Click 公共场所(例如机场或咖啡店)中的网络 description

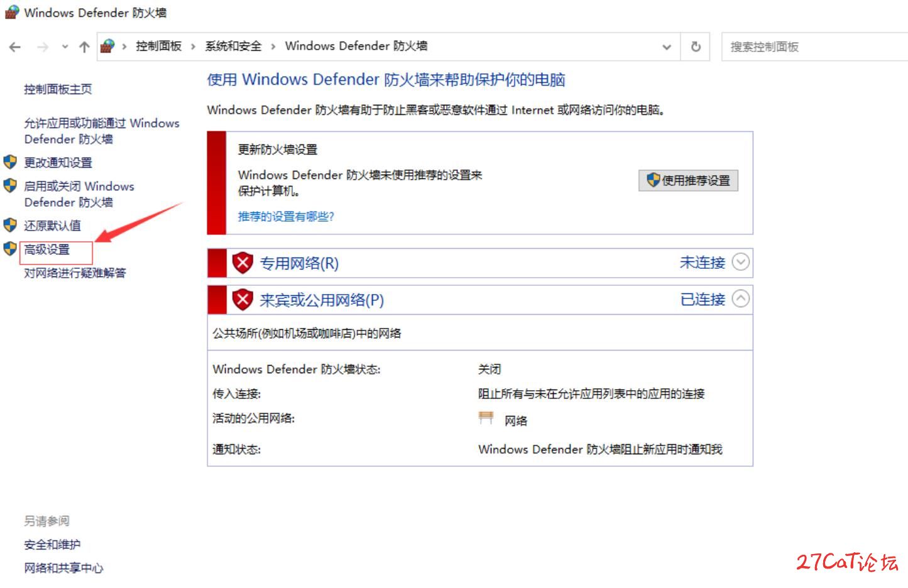[x=307, y=334]
